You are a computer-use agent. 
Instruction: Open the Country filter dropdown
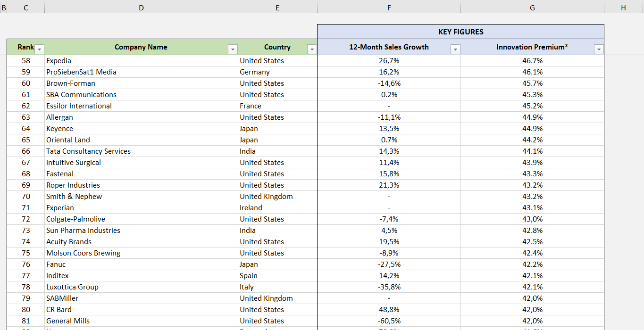click(312, 49)
